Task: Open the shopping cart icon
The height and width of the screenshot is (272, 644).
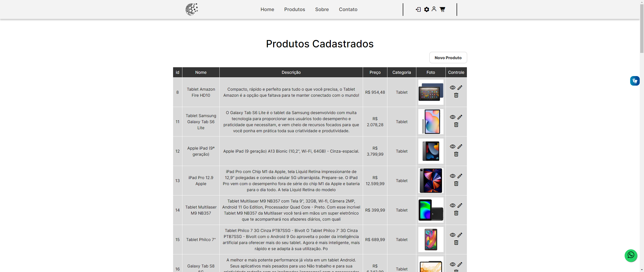Action: [x=442, y=10]
